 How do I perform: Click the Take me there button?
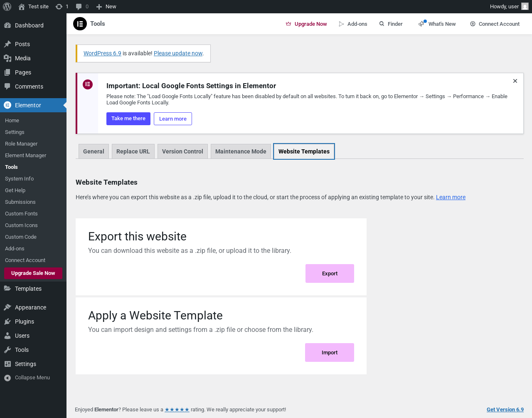tap(128, 119)
